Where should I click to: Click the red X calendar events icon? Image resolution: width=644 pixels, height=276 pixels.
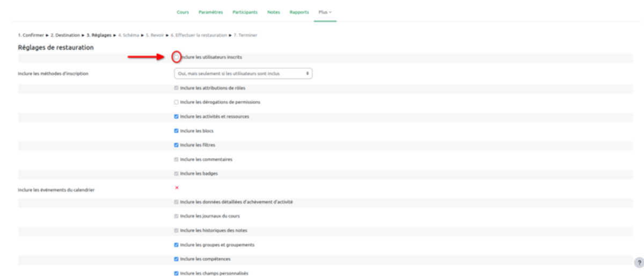click(x=177, y=187)
